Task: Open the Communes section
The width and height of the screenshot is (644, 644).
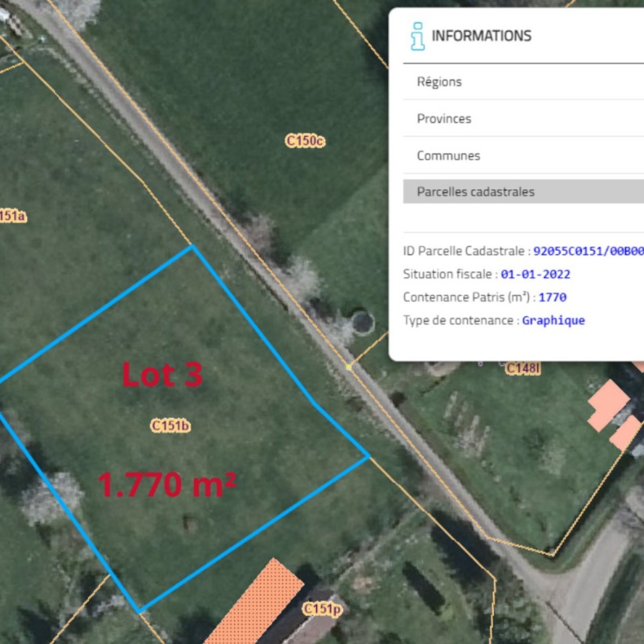Action: 448,156
